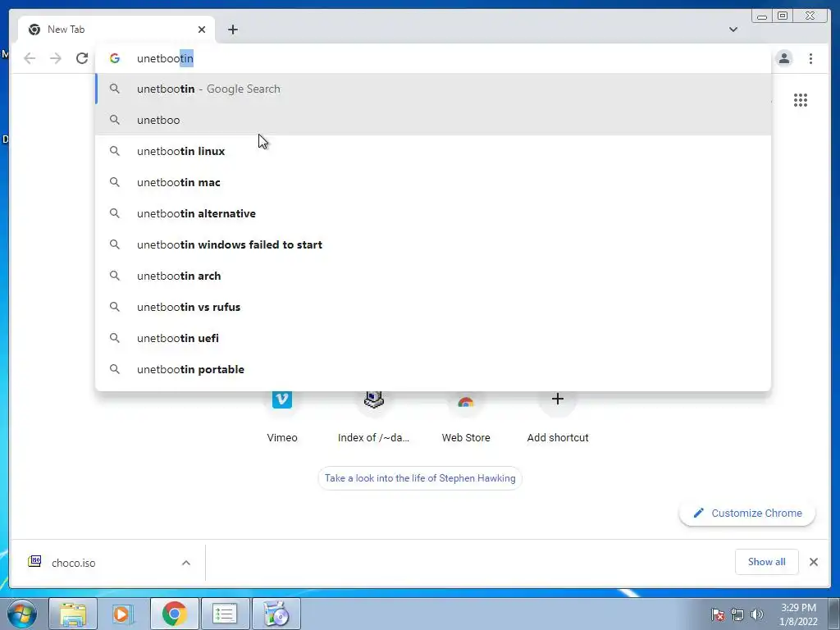Open the Google apps grid
The height and width of the screenshot is (630, 840).
click(x=801, y=100)
